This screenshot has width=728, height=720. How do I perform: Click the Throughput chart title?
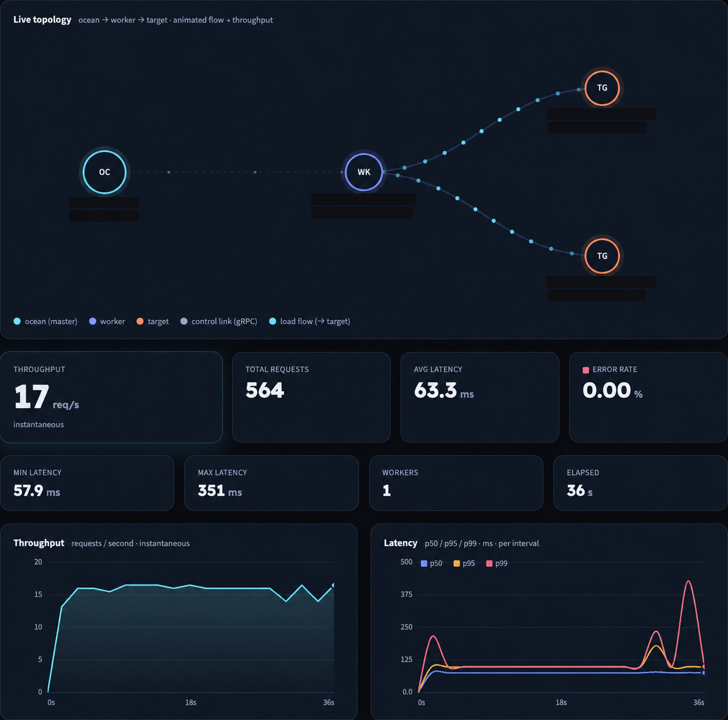(39, 543)
